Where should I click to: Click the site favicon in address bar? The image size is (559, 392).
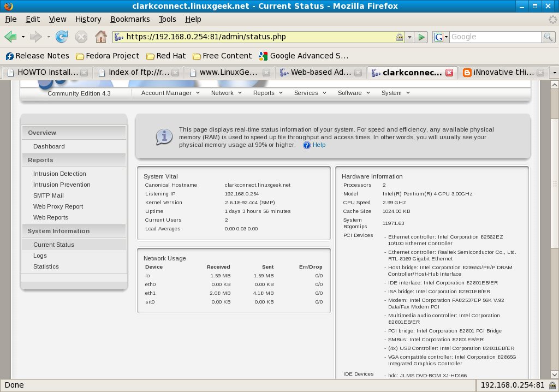119,37
